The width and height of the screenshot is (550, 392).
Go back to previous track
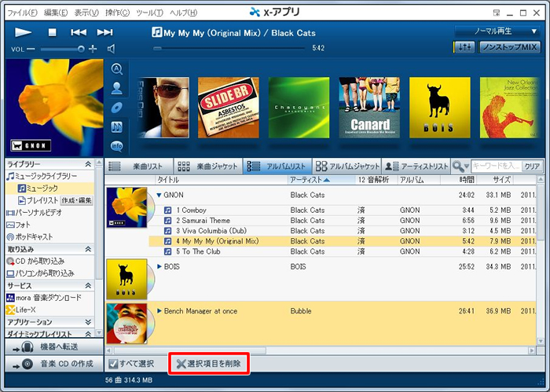click(79, 32)
